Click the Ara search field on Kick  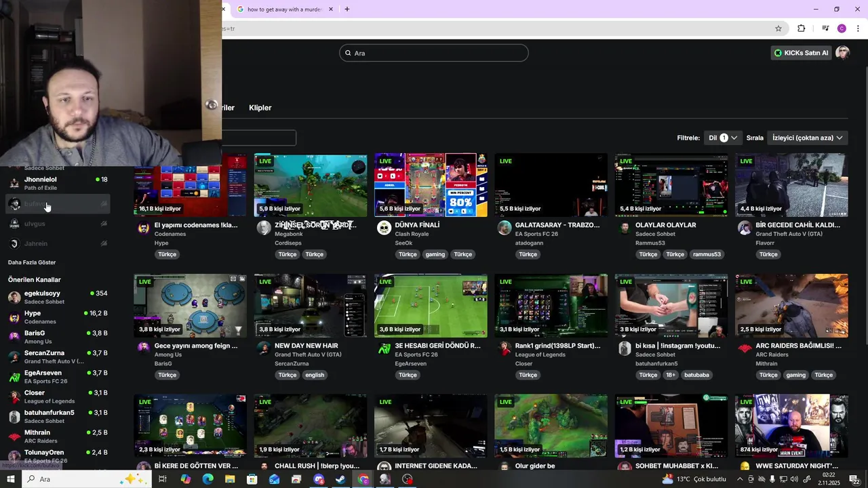(434, 53)
